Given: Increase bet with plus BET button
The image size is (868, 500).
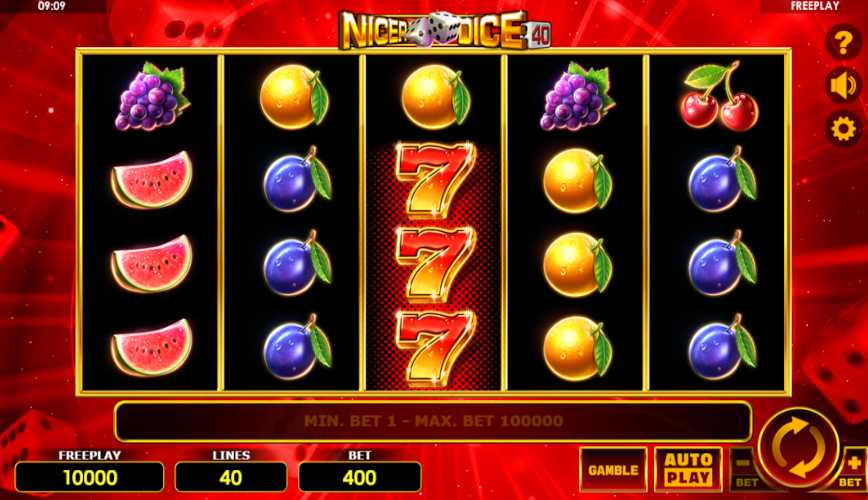Looking at the screenshot, I should [852, 470].
